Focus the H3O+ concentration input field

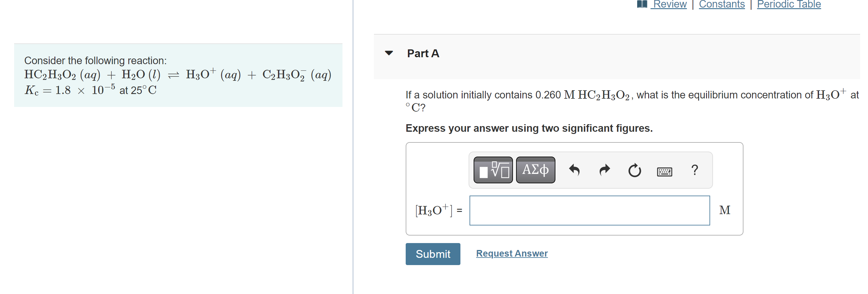589,210
